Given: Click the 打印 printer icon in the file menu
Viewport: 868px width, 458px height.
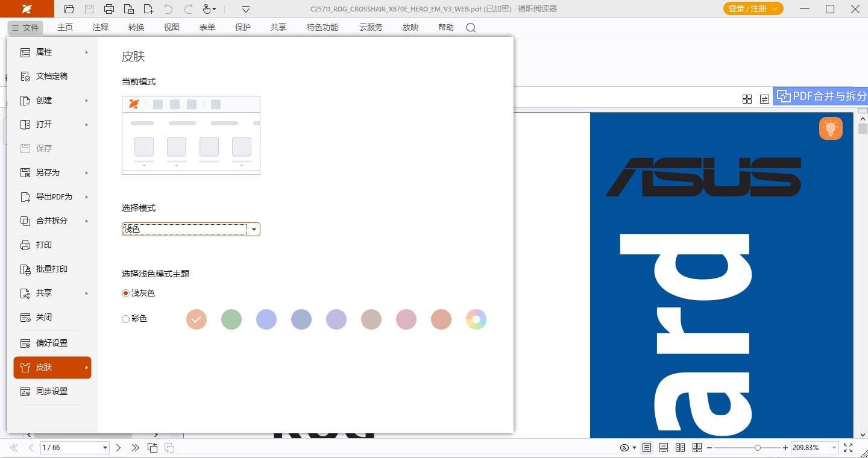Looking at the screenshot, I should tap(25, 245).
